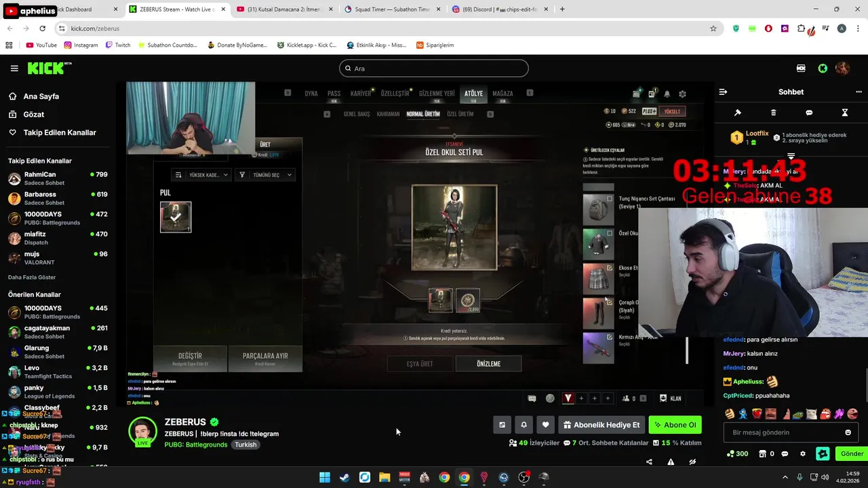
Task: Open miafitz channel in sidebar
Action: pyautogui.click(x=58, y=238)
